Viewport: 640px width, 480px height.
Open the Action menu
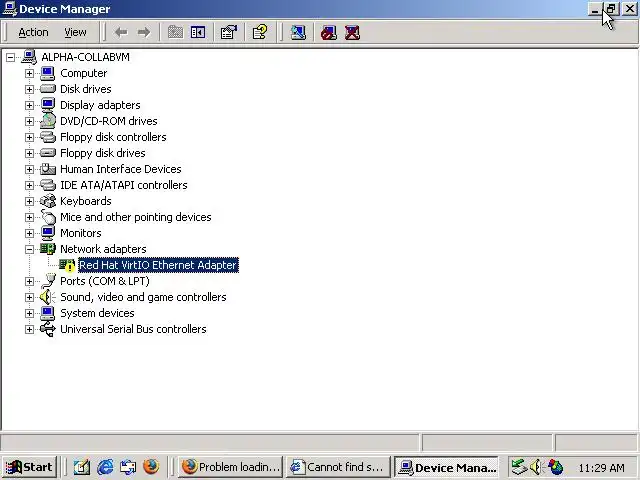click(33, 32)
